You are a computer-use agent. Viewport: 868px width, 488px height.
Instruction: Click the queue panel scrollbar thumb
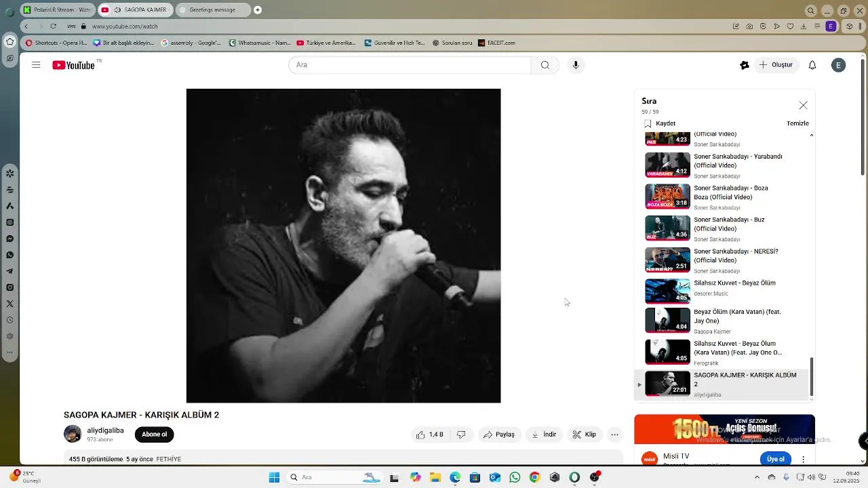812,377
